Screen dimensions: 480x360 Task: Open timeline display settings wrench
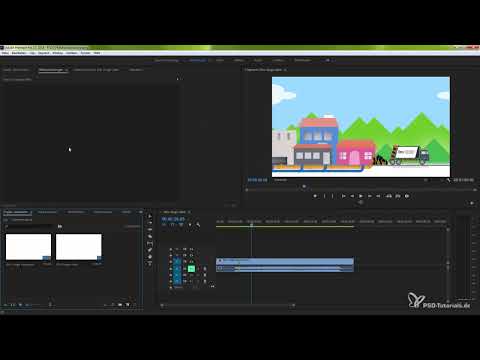[x=198, y=225]
